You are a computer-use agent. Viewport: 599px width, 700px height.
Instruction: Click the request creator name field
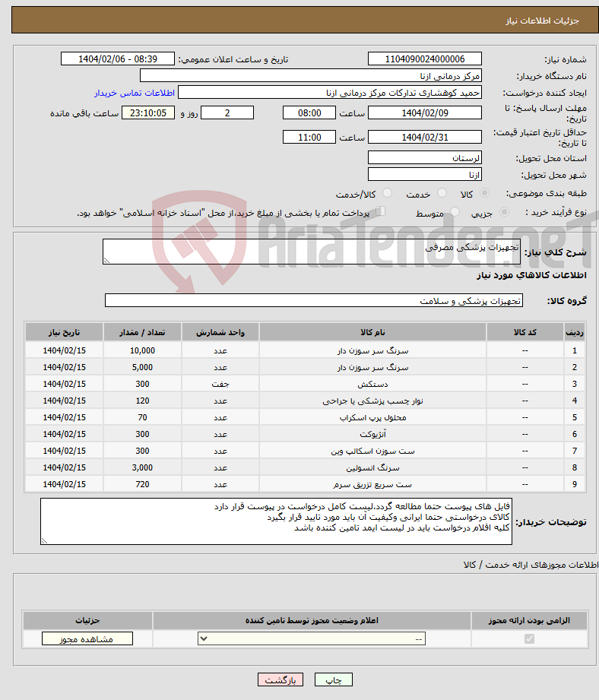tap(330, 93)
